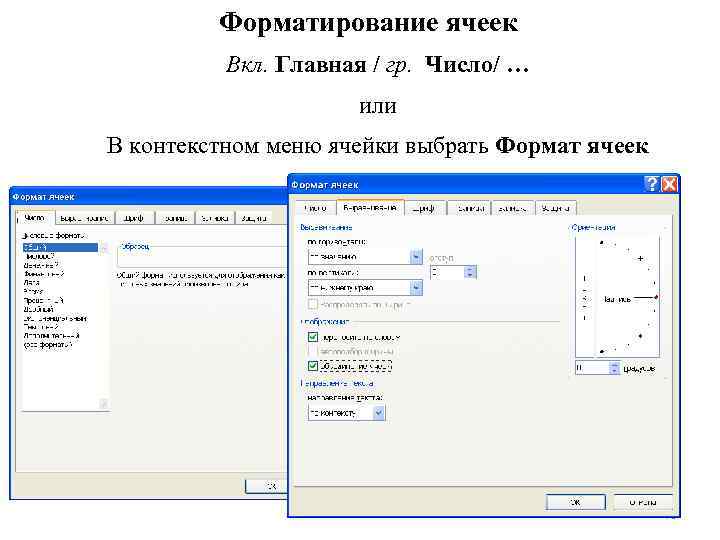Open Граница tab in front dialog
720x540 pixels.
(469, 208)
